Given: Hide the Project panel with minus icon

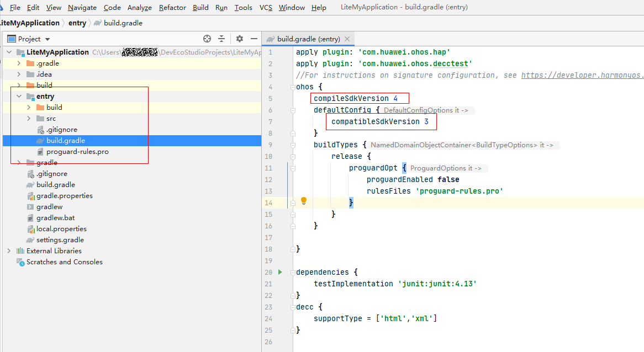Looking at the screenshot, I should click(254, 39).
